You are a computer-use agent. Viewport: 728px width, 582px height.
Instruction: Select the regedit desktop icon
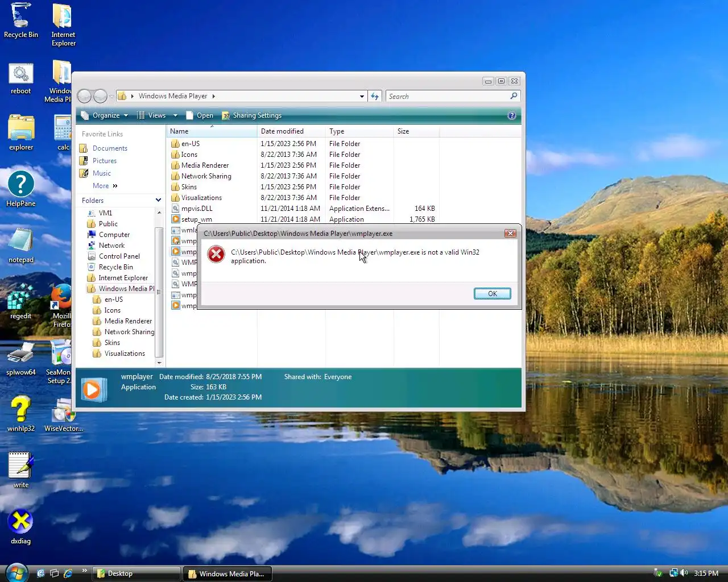click(21, 302)
